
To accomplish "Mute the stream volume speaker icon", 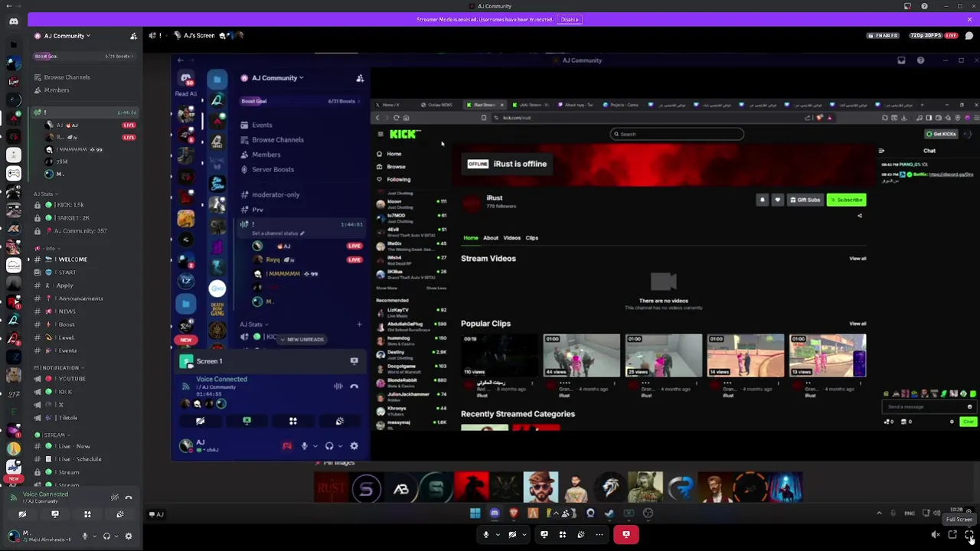I will pos(936,535).
